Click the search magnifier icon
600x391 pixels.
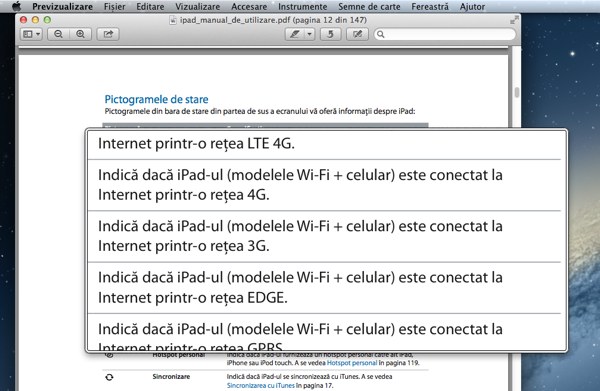[381, 34]
